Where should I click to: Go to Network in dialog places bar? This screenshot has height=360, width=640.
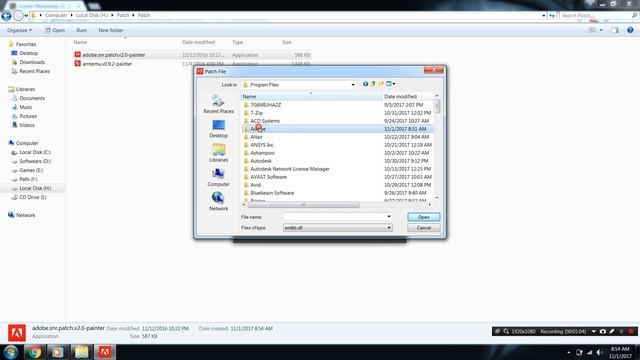coord(218,201)
